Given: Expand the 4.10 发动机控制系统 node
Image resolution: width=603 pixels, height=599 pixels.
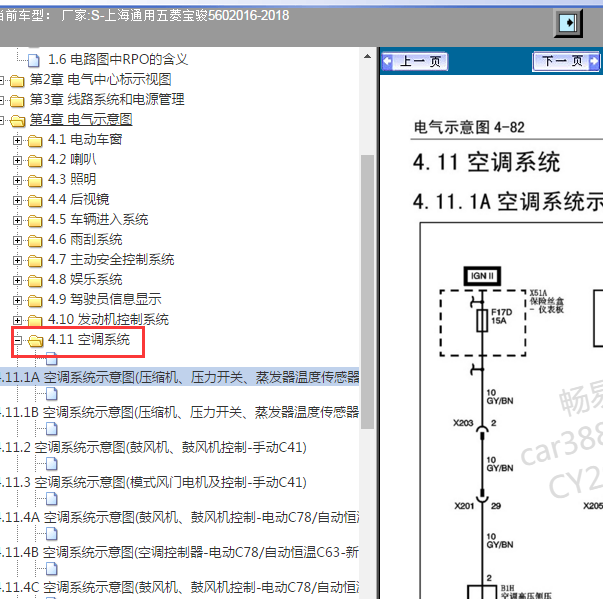Looking at the screenshot, I should (x=17, y=320).
